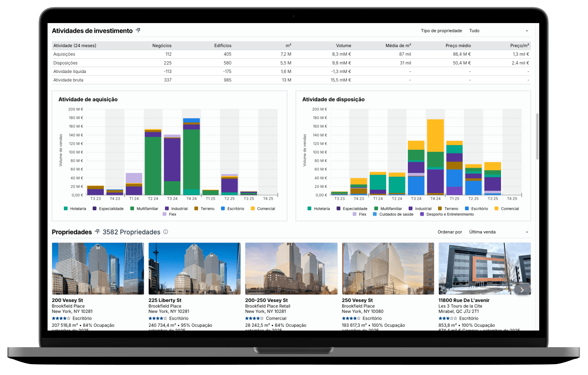Expand the Tipo de propriedade dropdown
Screen dimensions: 588x375
click(498, 31)
